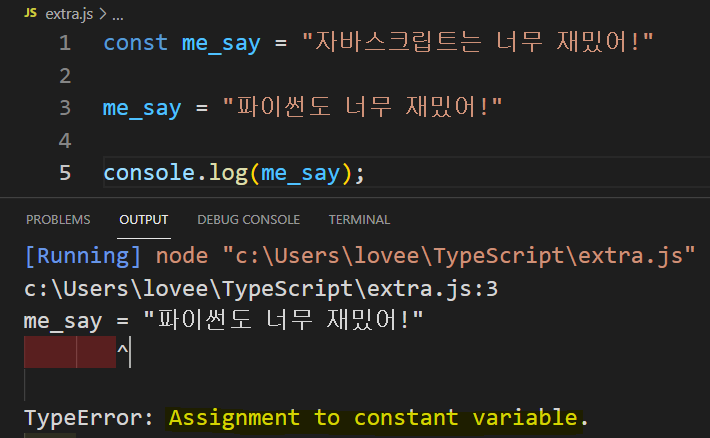Open the extra.js breadcrumb item
Screen dimensions: 710x438
(x=69, y=14)
